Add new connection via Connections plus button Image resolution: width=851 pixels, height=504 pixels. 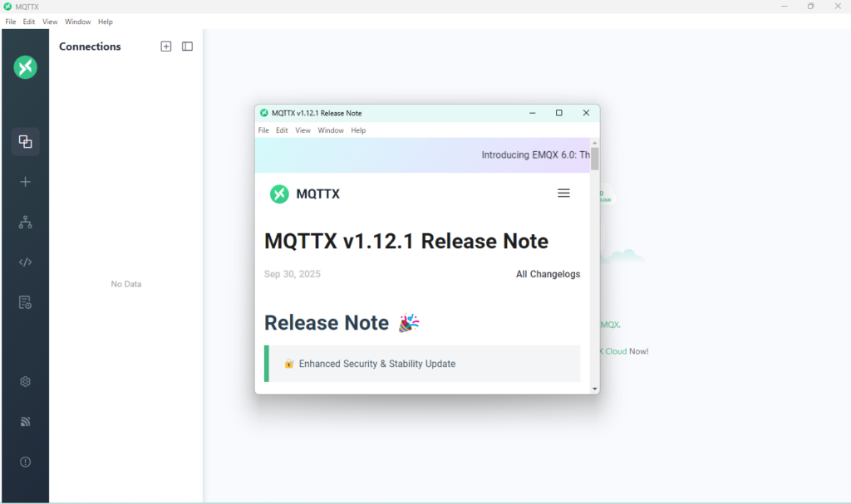166,46
